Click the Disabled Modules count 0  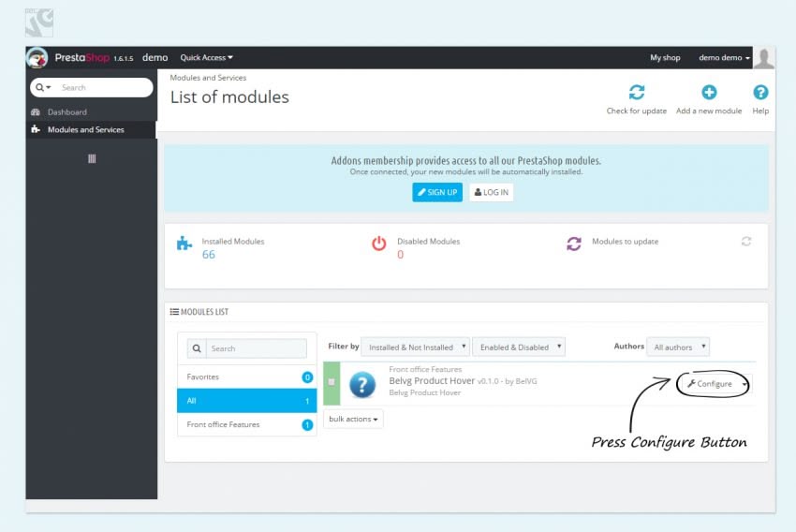(x=401, y=255)
